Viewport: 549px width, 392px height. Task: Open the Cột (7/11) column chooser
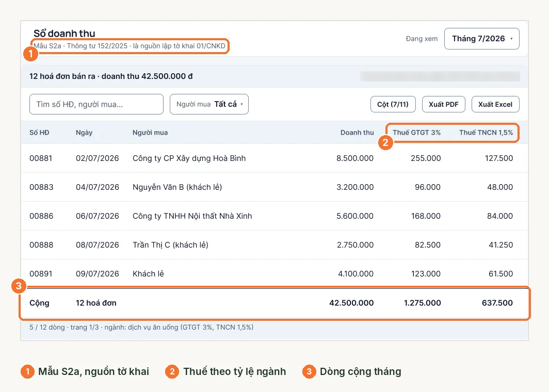[x=393, y=104]
